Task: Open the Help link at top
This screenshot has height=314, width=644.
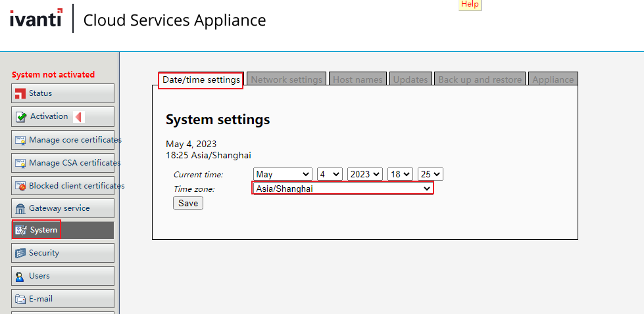Action: (470, 4)
